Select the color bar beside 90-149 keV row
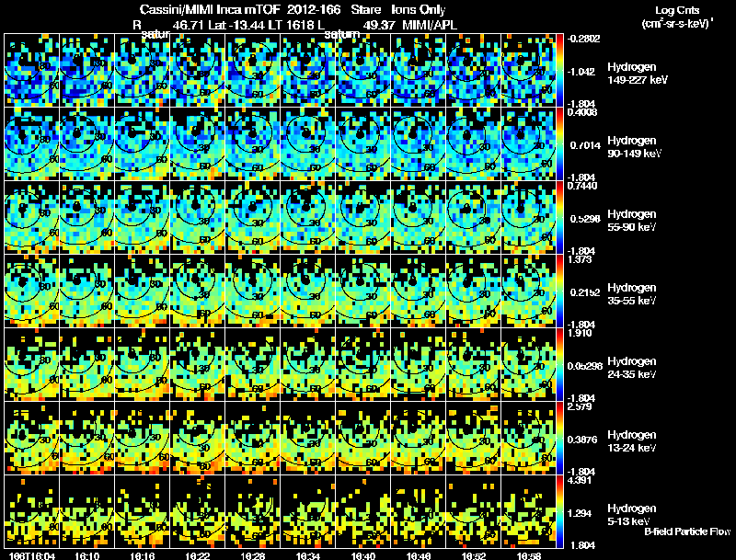 click(x=559, y=143)
